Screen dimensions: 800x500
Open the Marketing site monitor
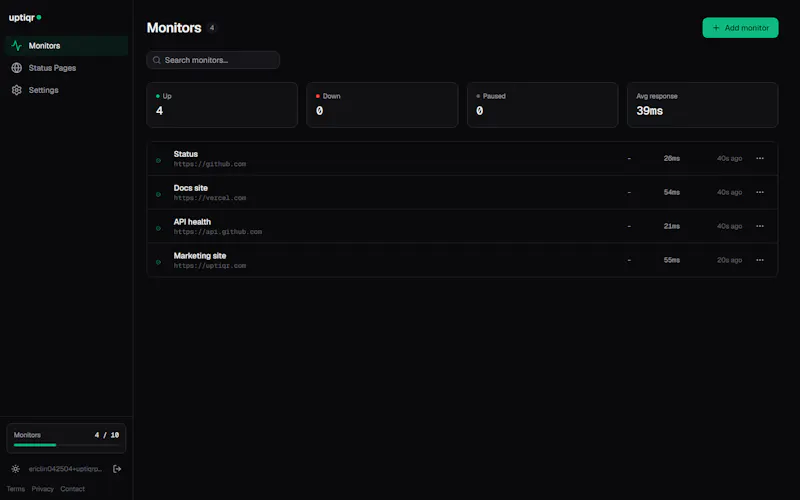[462, 260]
